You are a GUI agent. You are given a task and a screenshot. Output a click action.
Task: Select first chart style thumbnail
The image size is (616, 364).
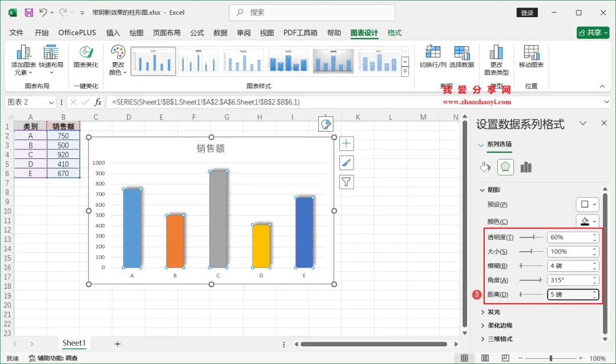(153, 61)
